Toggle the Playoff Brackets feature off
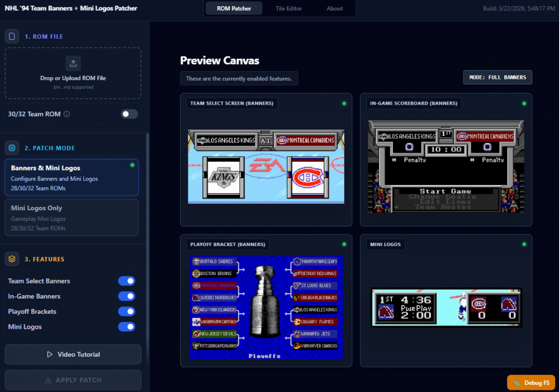The height and width of the screenshot is (392, 559). [126, 311]
